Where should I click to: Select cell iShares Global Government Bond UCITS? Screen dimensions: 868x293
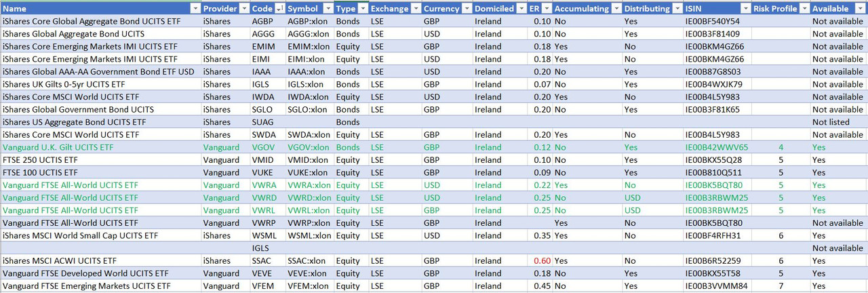point(101,109)
